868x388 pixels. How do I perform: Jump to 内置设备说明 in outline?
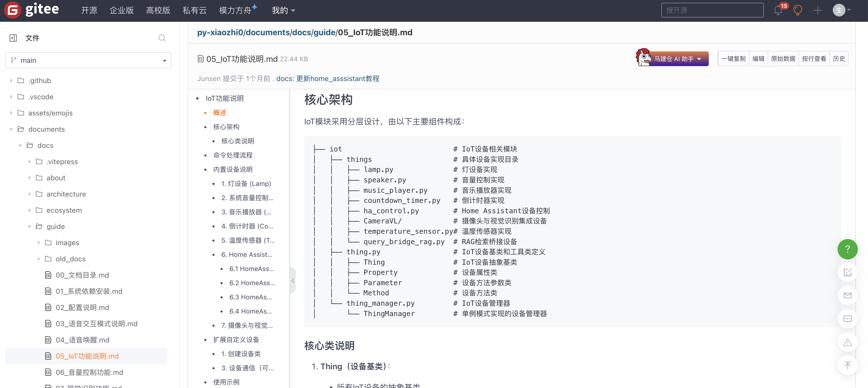[232, 169]
